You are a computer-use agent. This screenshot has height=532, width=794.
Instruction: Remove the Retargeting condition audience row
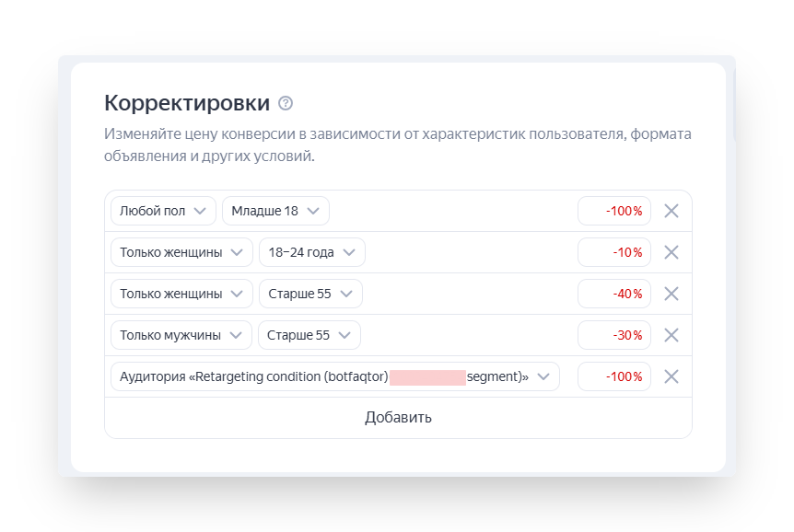pos(671,376)
